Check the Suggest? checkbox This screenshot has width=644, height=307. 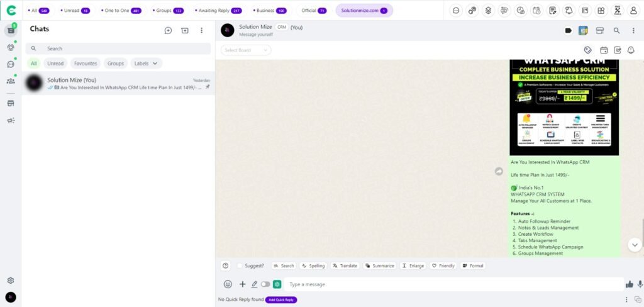(240, 266)
